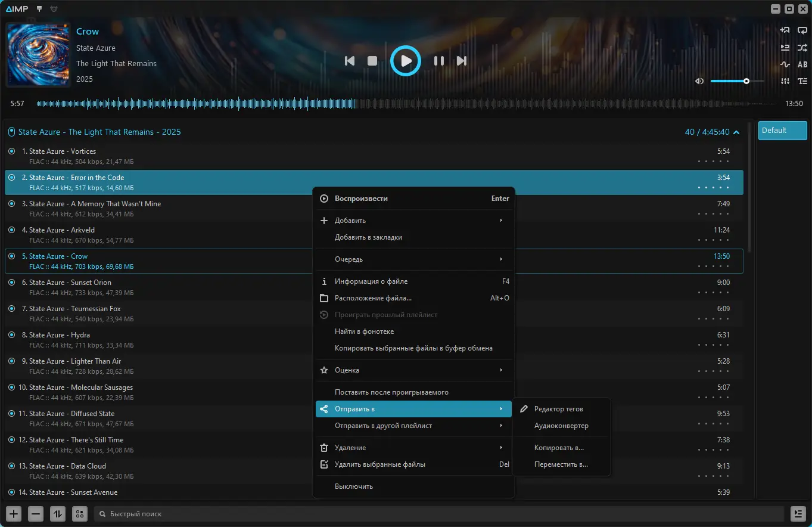Open the alarm clock scheduler icon
The width and height of the screenshot is (812, 527).
(x=54, y=9)
